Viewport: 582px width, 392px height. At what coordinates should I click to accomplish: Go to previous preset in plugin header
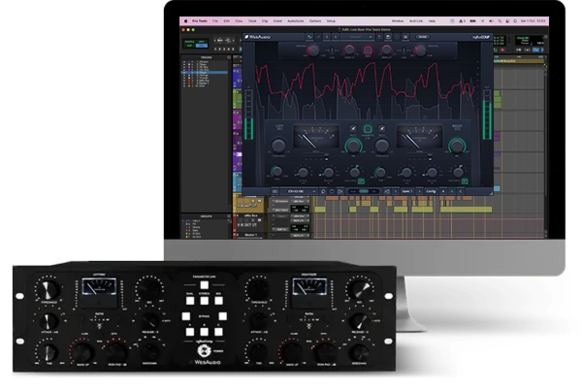point(327,37)
